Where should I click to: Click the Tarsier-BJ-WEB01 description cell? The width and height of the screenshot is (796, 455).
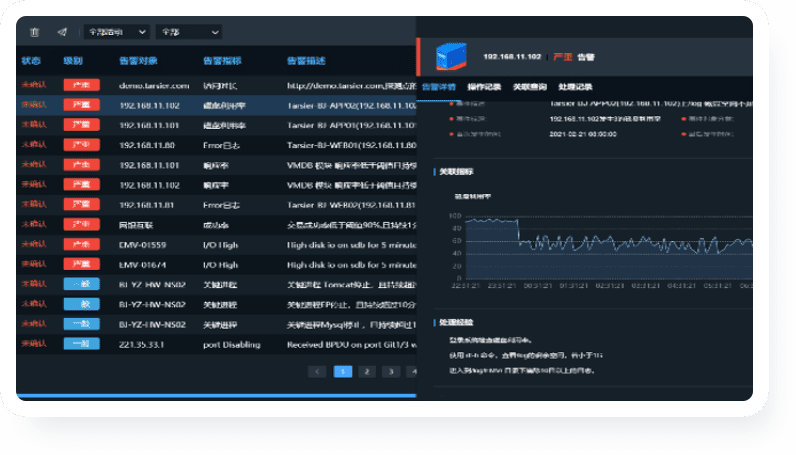tap(351, 145)
